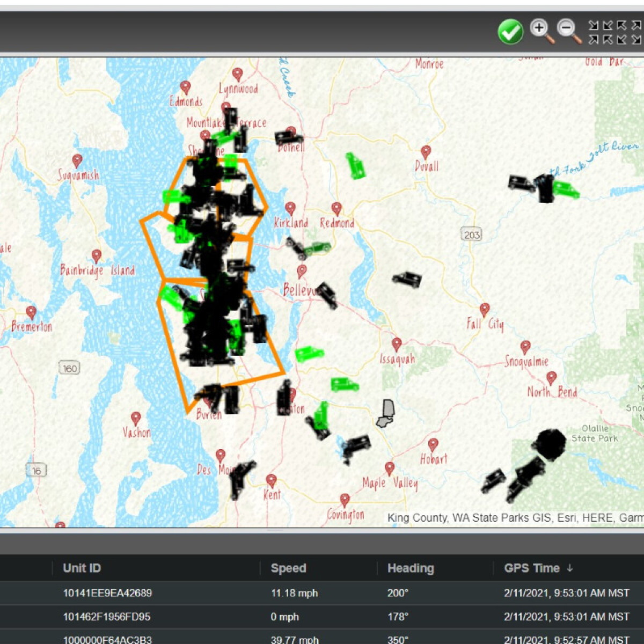This screenshot has width=644, height=644.
Task: Select unit 101462F1956FD95 row
Action: click(x=322, y=617)
